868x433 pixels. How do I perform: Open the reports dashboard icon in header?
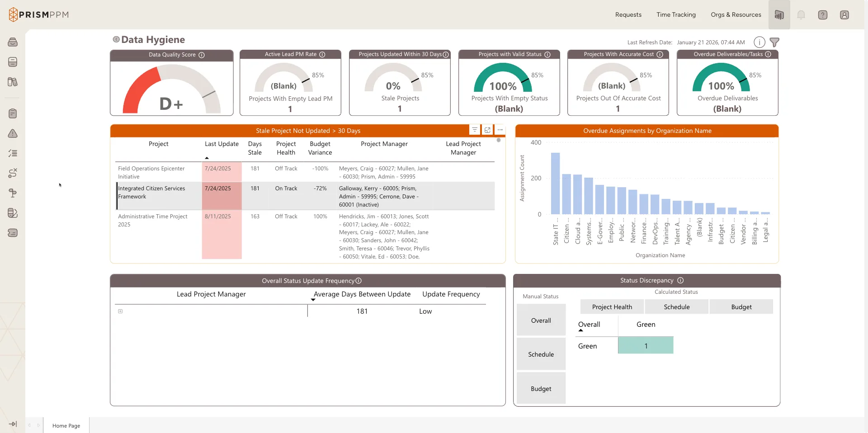point(779,15)
